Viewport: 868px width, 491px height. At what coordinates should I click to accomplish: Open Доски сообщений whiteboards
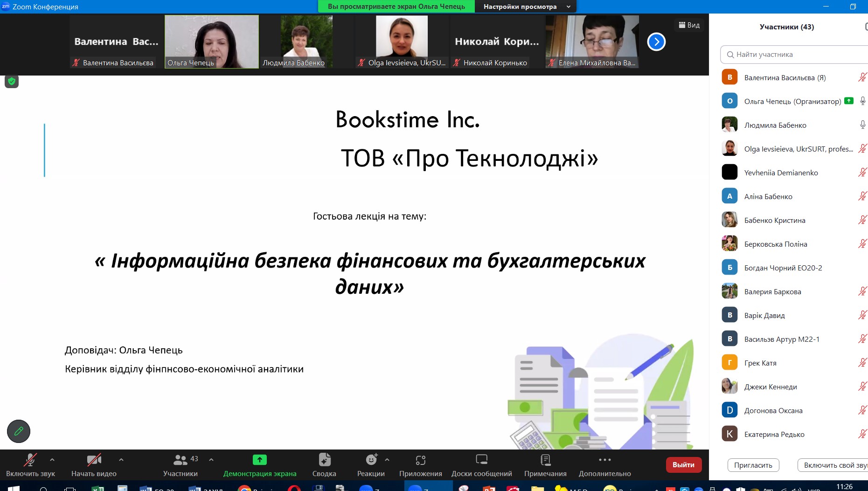click(481, 465)
